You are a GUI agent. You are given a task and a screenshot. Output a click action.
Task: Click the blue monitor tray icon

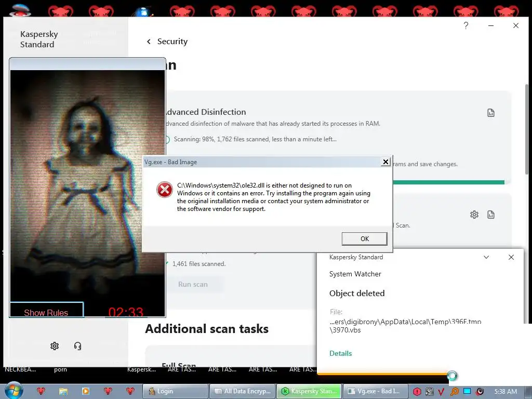[x=467, y=391]
